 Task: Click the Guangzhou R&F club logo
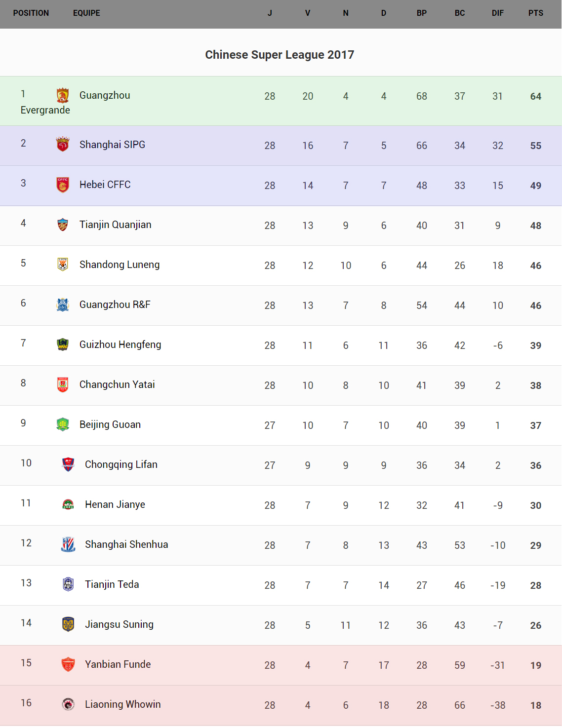[63, 305]
